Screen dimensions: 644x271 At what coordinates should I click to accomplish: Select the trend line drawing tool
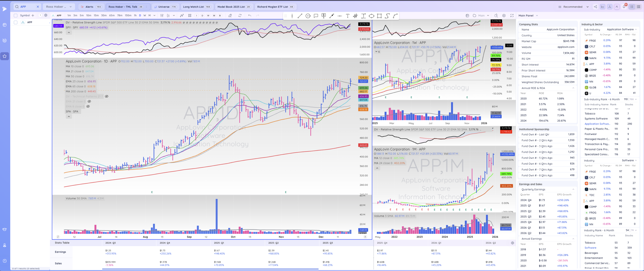pyautogui.click(x=300, y=16)
